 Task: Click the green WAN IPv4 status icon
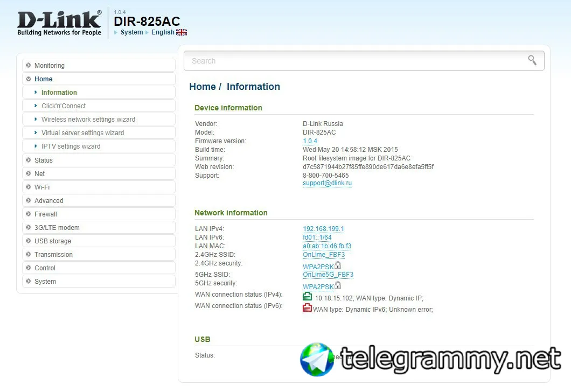pos(307,296)
